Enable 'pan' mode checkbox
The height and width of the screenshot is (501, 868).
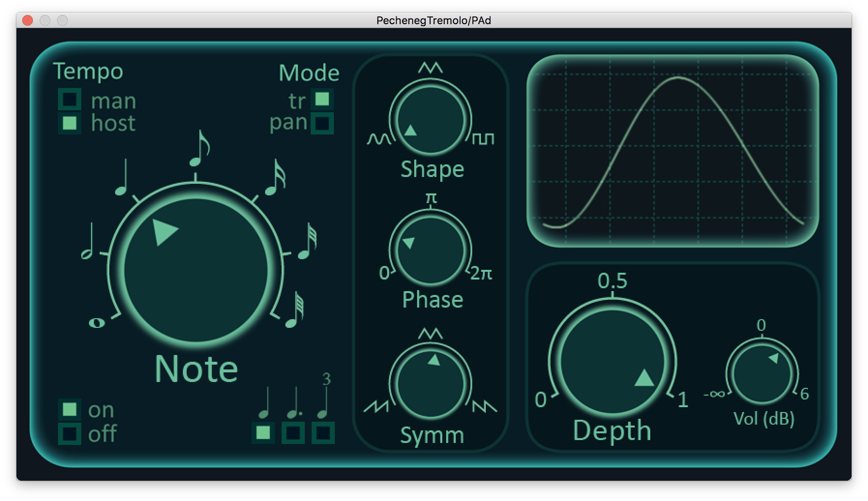pos(322,123)
